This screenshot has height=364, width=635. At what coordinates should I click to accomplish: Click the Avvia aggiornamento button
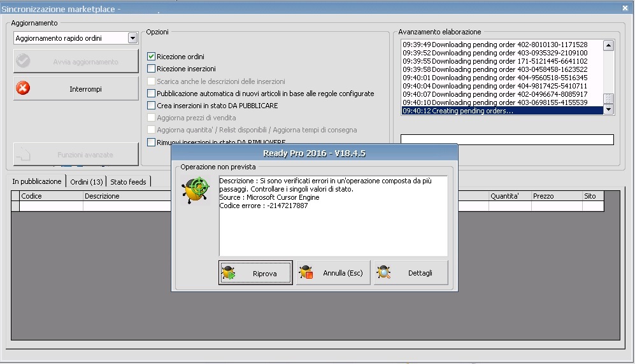tap(76, 61)
